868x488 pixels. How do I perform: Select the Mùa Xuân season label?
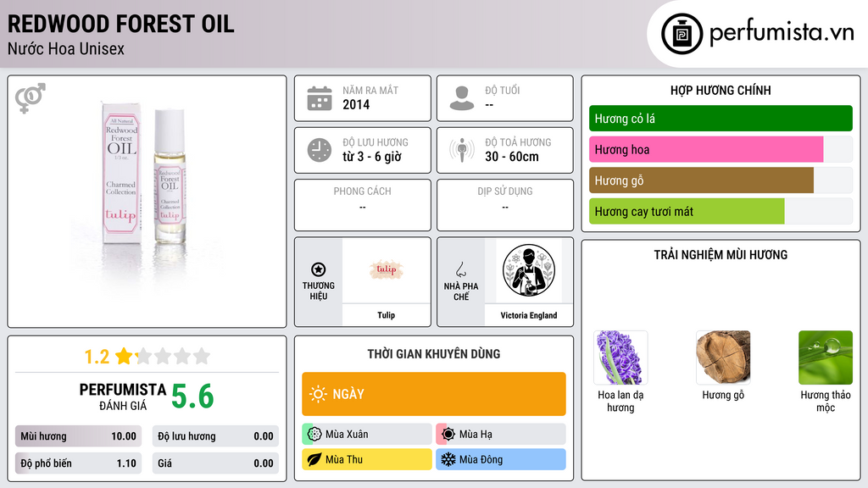click(x=347, y=435)
